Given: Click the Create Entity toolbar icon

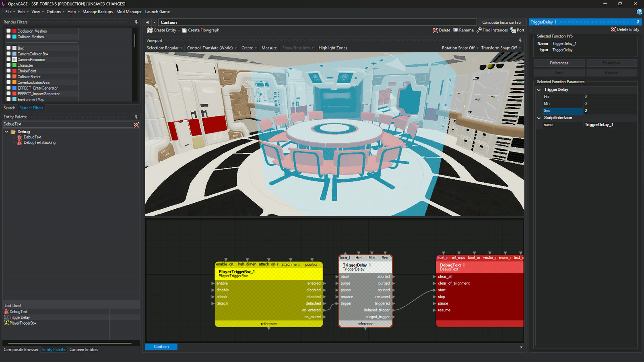Looking at the screenshot, I should tap(150, 30).
